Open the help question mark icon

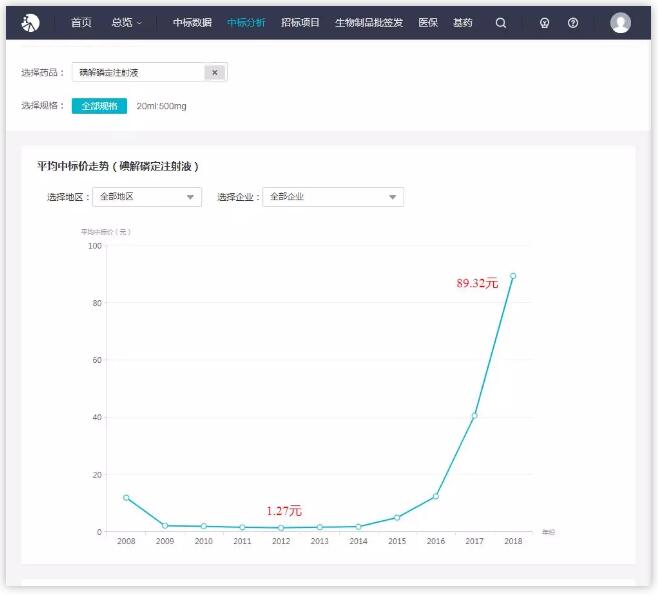pyautogui.click(x=573, y=22)
